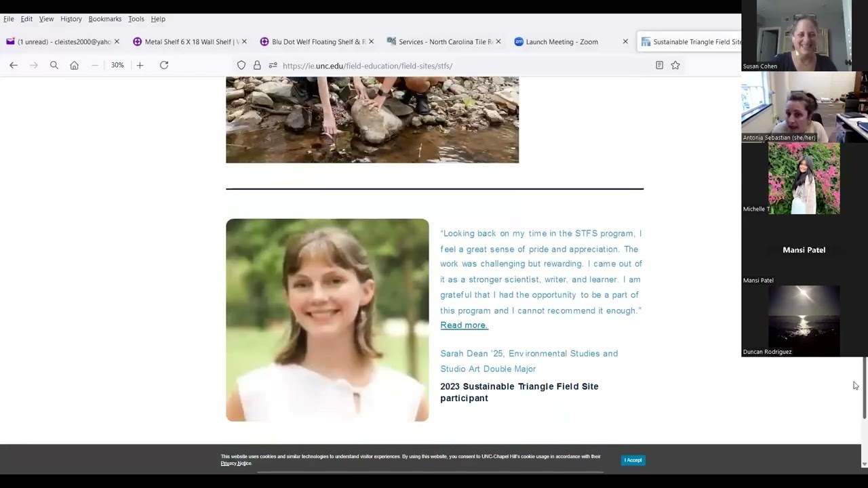868x488 pixels.
Task: Open the search magnifier icon
Action: point(54,65)
